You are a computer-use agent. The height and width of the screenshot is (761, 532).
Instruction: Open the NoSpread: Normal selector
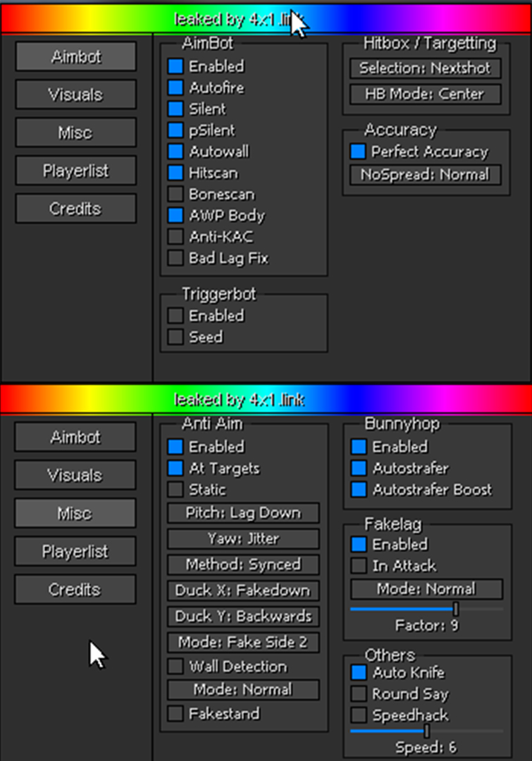(x=426, y=175)
